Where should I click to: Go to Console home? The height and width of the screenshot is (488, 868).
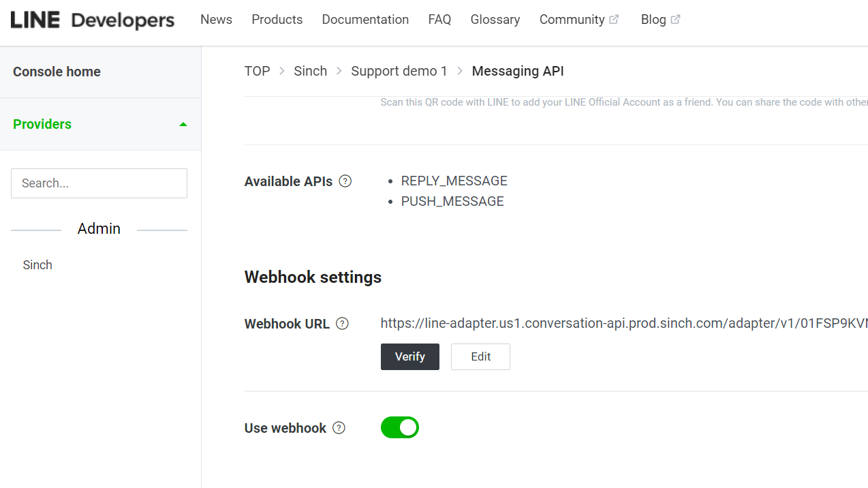(57, 72)
